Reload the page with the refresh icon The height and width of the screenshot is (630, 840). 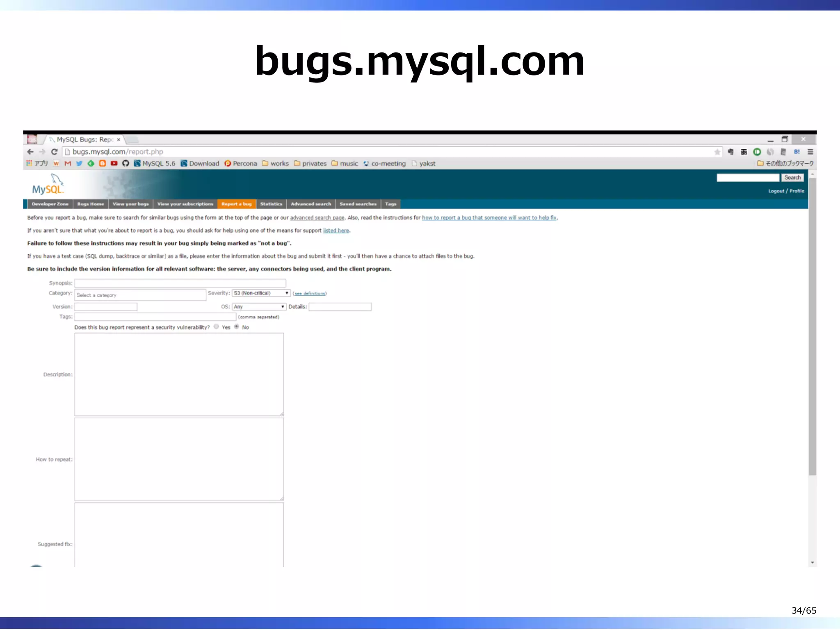point(54,152)
